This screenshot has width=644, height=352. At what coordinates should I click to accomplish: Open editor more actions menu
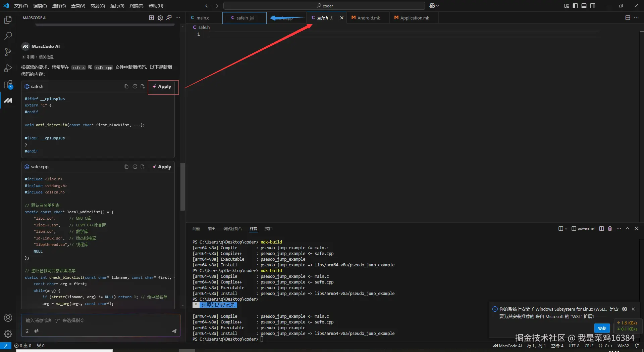(x=636, y=18)
